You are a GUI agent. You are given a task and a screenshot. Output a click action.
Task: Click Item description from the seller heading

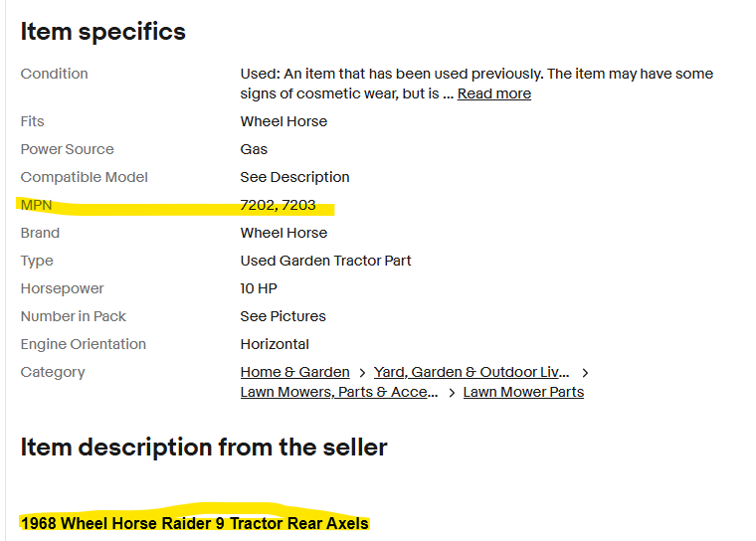click(x=204, y=447)
